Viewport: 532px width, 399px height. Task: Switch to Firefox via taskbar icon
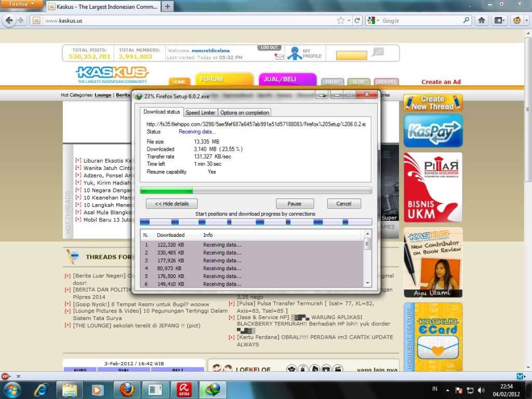(x=126, y=390)
